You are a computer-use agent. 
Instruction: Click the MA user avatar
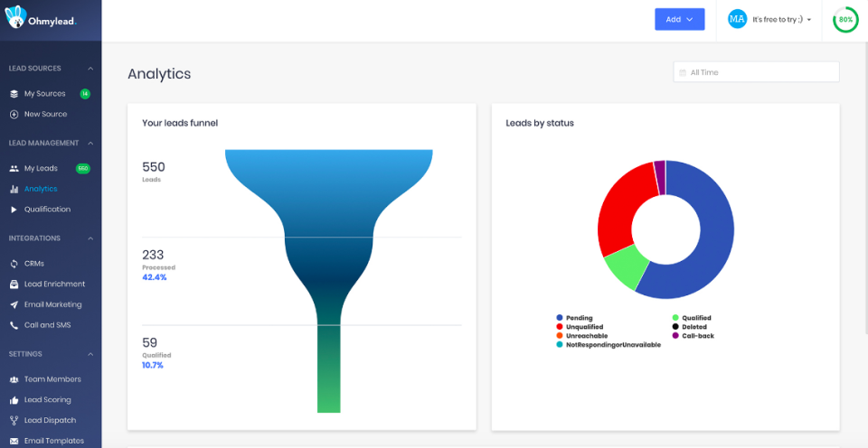tap(738, 19)
